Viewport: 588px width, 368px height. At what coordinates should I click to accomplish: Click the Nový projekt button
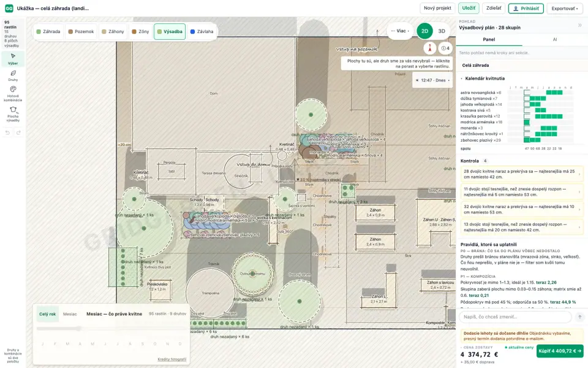click(437, 8)
